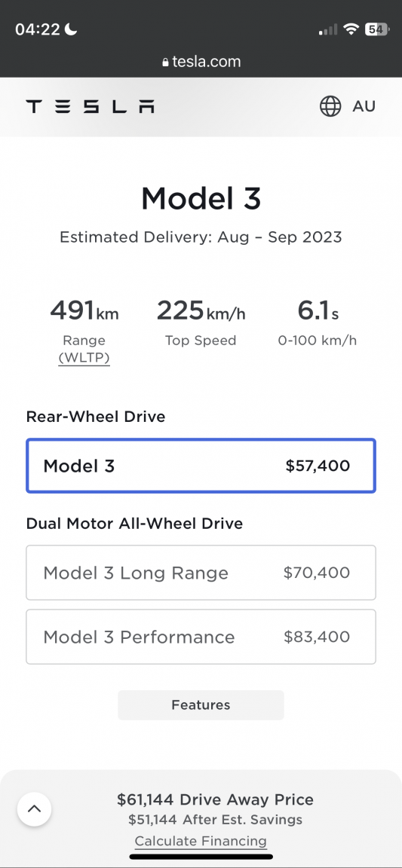Tap the cellular signal bars icon
This screenshot has height=868, width=402.
[x=327, y=30]
